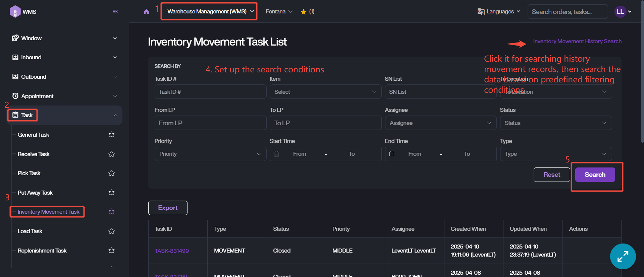Viewport: 644px width, 277px height.
Task: Open the Status dropdown
Action: (555, 123)
